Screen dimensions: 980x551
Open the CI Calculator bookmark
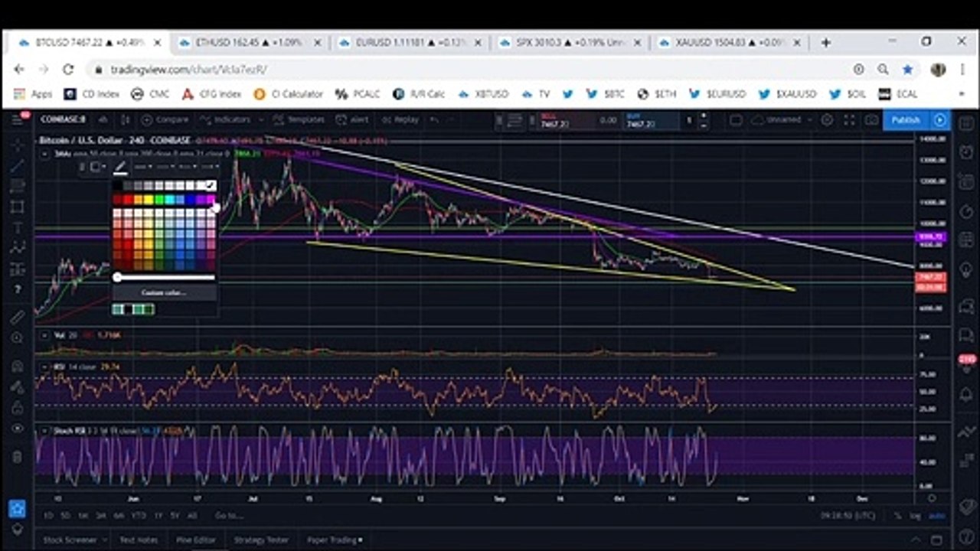(288, 94)
